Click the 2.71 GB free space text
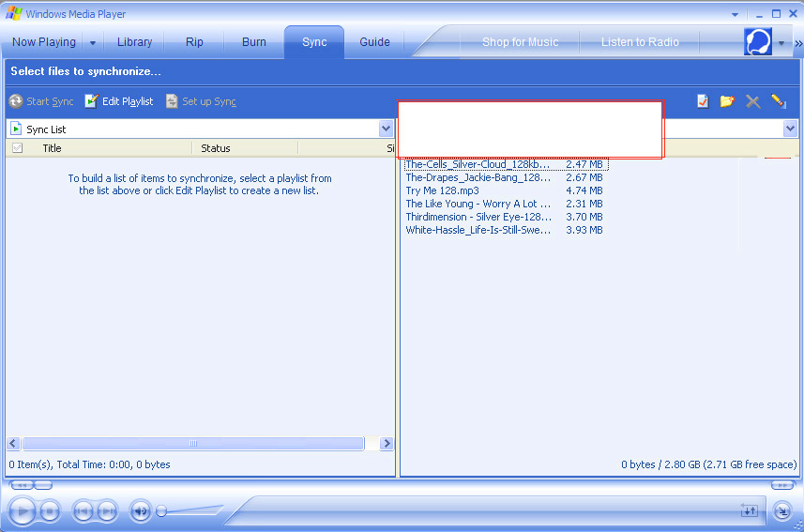The height and width of the screenshot is (532, 804). (750, 464)
